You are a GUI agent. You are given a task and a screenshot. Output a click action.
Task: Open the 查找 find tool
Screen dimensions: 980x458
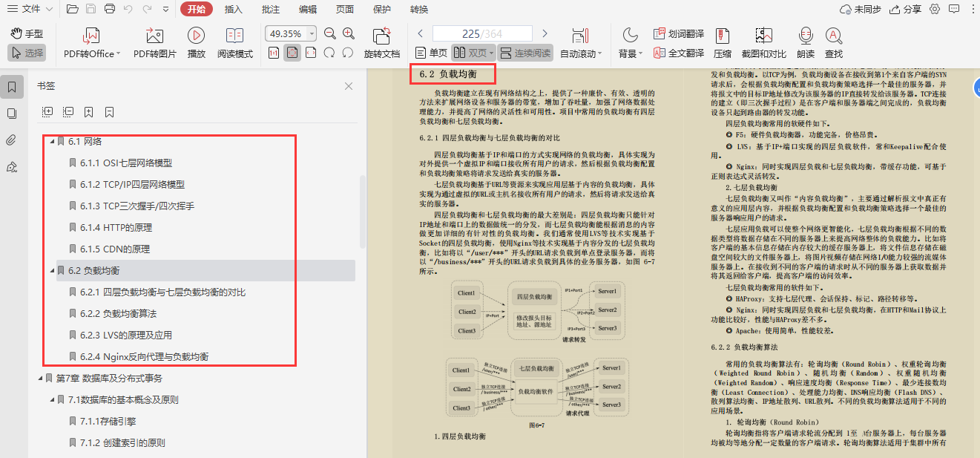[834, 43]
